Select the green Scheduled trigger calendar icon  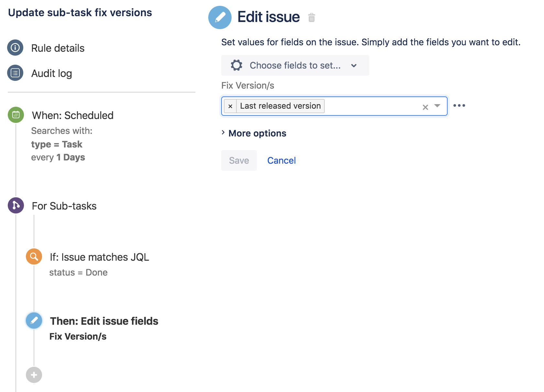click(16, 115)
